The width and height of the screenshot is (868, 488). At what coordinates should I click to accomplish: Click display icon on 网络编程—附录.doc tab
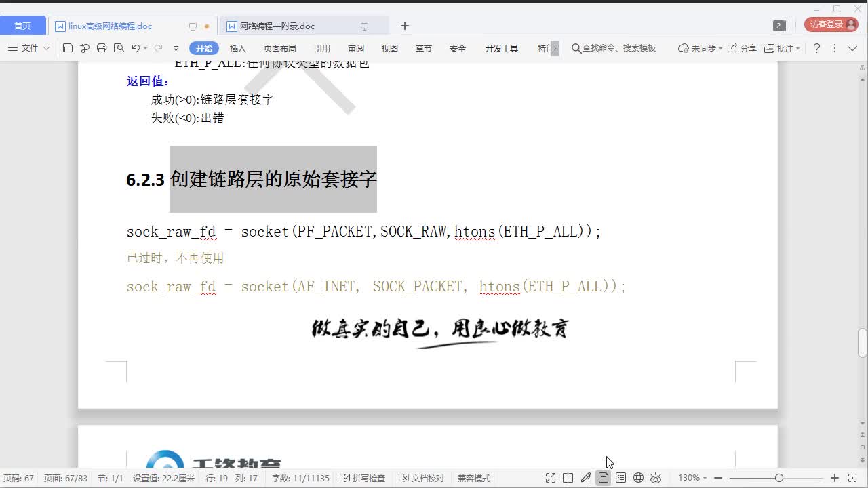pos(364,26)
